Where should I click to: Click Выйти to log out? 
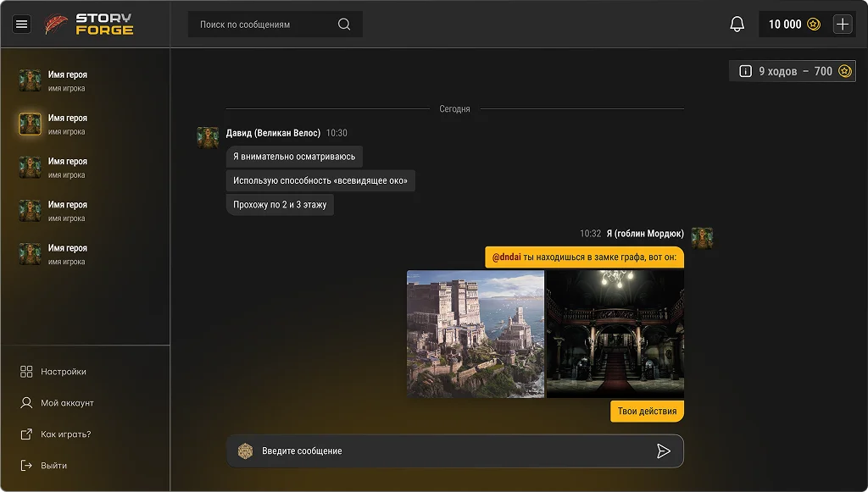[53, 466]
